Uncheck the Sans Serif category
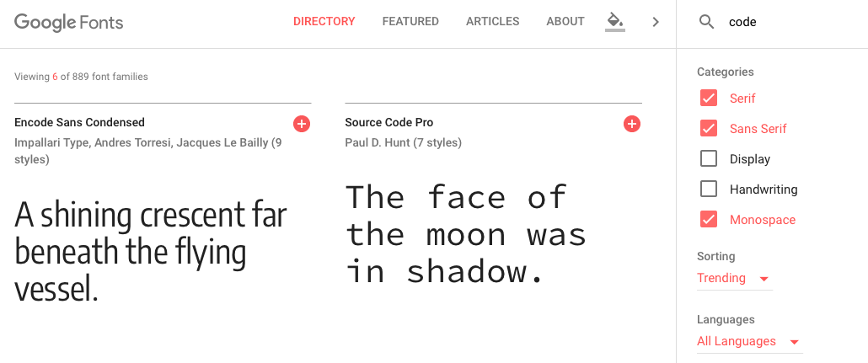This screenshot has height=363, width=868. [x=709, y=128]
